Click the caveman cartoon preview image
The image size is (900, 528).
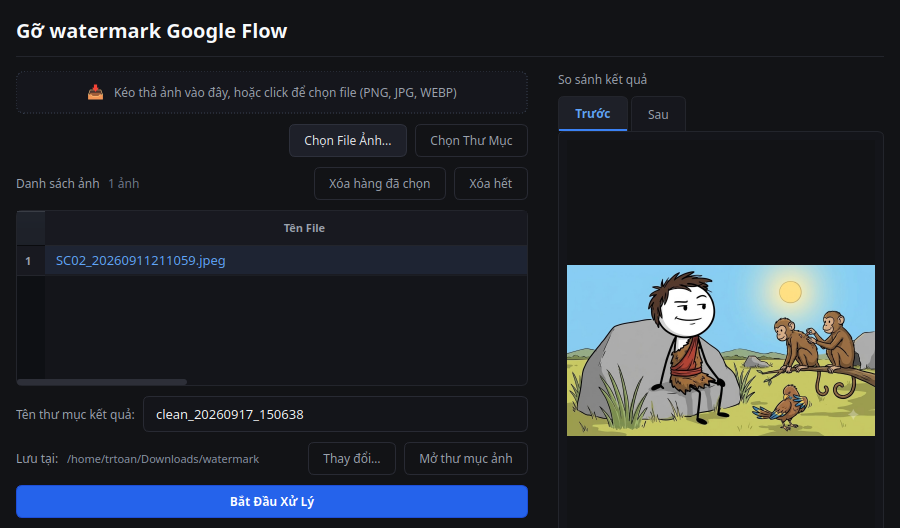coord(721,350)
